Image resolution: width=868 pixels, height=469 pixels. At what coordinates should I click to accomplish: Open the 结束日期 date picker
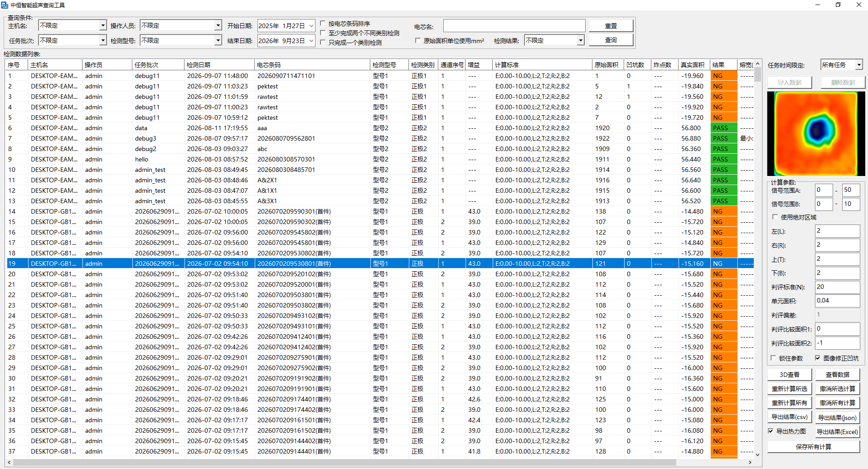tap(311, 41)
